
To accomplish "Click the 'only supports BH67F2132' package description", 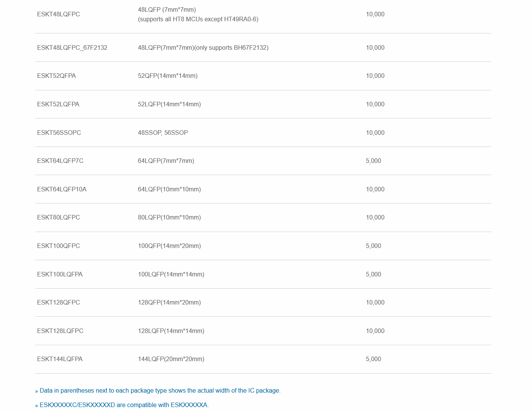I will point(203,48).
